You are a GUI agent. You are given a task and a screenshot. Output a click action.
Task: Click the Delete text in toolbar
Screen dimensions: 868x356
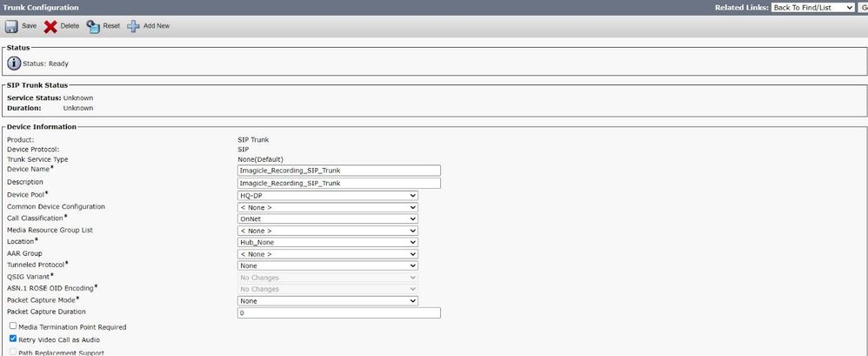[70, 26]
